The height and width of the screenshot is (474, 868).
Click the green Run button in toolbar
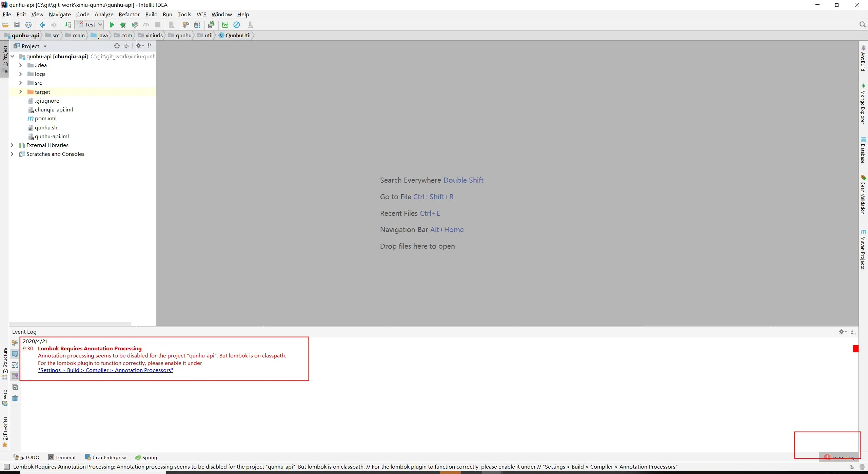pos(112,25)
